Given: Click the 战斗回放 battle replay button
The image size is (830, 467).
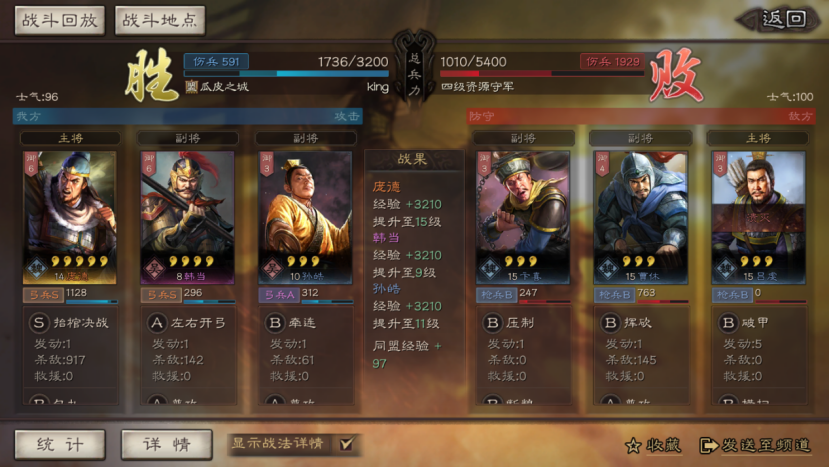Looking at the screenshot, I should (59, 21).
